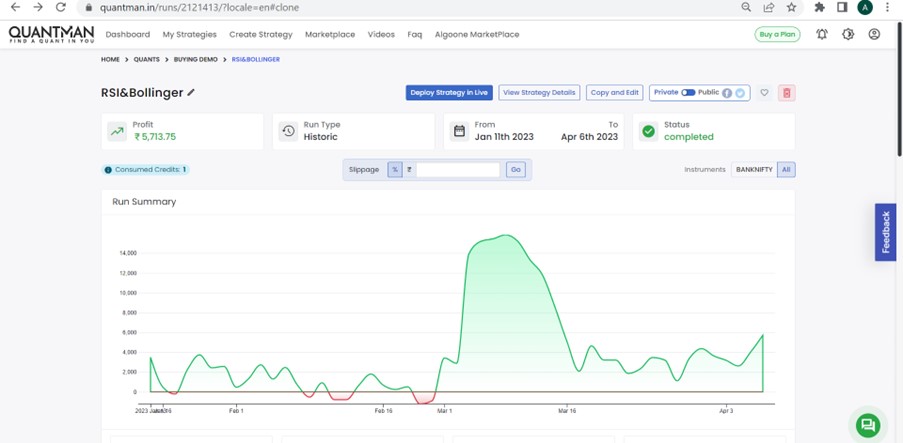Select percent slippage mode
Screen dimensions: 903x443
coord(395,170)
